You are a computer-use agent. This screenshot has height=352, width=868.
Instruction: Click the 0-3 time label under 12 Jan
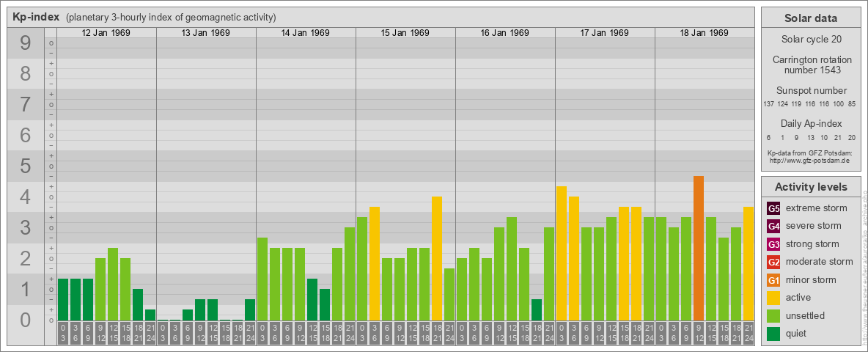63,333
